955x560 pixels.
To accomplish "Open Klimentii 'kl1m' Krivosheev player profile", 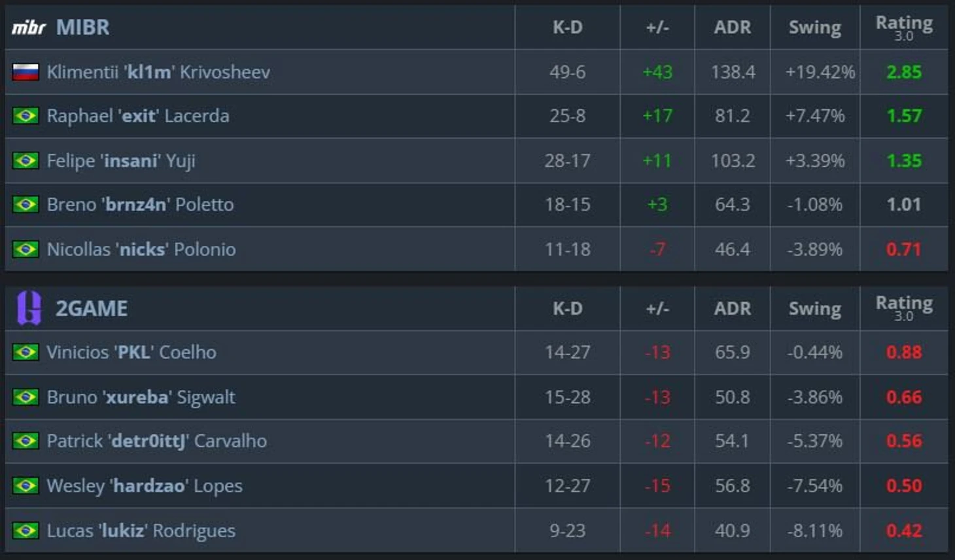I will point(158,72).
